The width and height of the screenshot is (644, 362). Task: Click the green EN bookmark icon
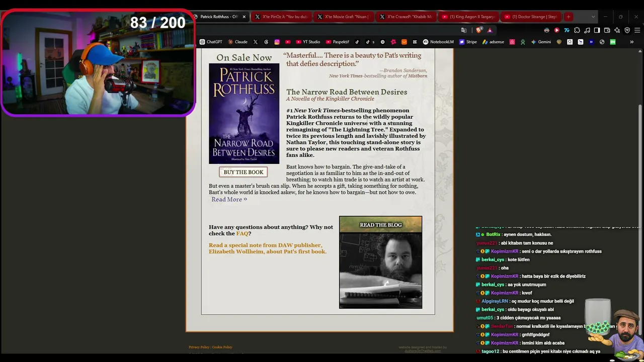click(613, 42)
